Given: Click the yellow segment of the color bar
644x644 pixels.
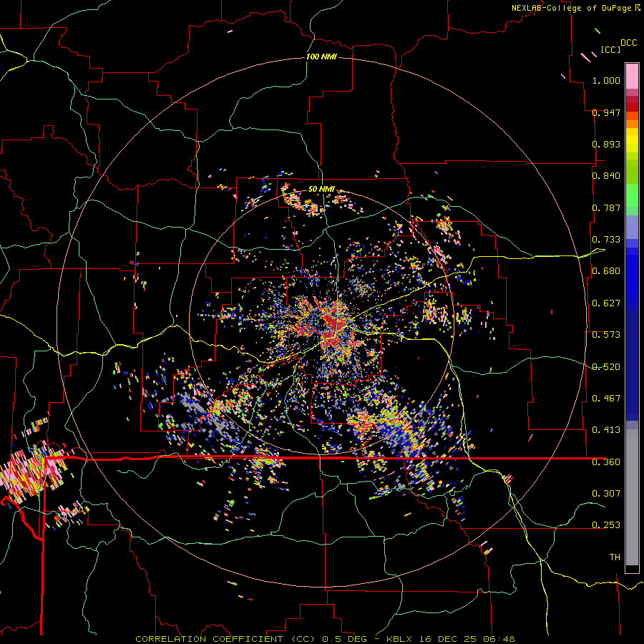Looking at the screenshot, I should coord(632,142).
